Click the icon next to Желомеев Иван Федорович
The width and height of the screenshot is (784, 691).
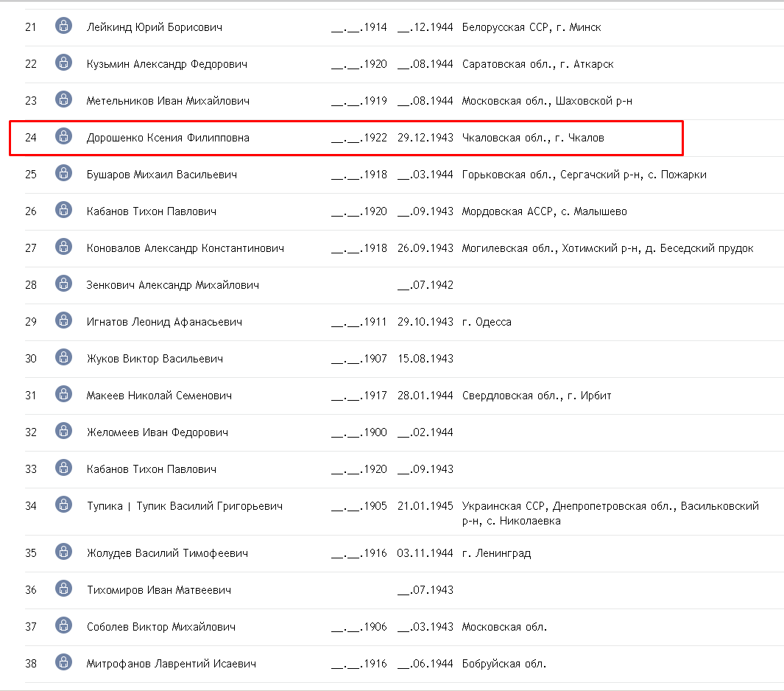[63, 431]
